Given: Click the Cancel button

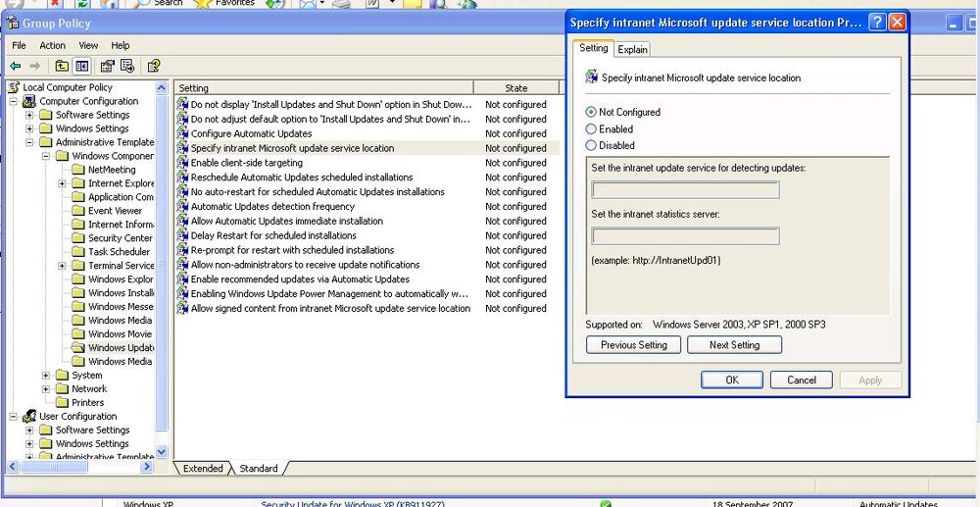Looking at the screenshot, I should point(802,380).
